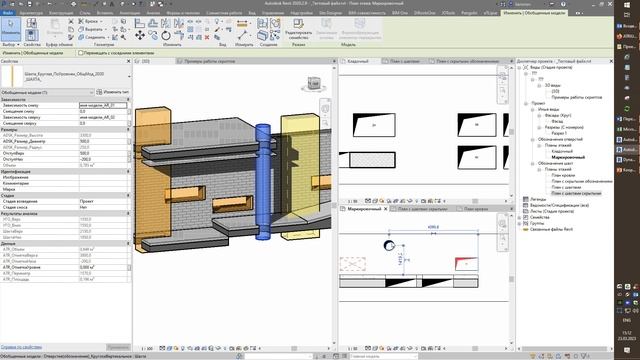
Task: Click the Aligned Dimension measure icon
Action: 242,24
